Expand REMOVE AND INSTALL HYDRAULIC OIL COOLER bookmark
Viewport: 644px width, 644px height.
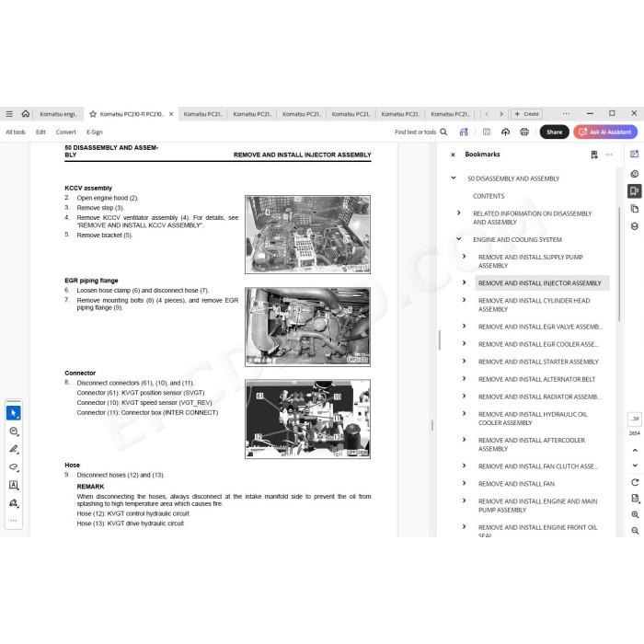464,414
